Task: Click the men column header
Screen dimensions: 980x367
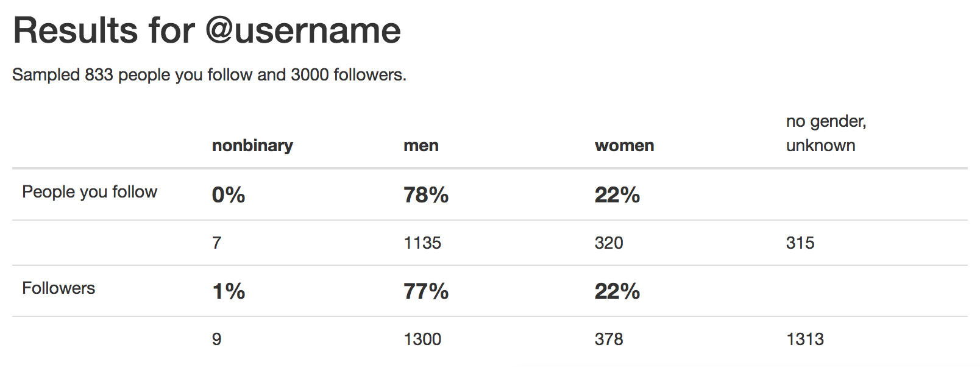Action: [x=421, y=146]
